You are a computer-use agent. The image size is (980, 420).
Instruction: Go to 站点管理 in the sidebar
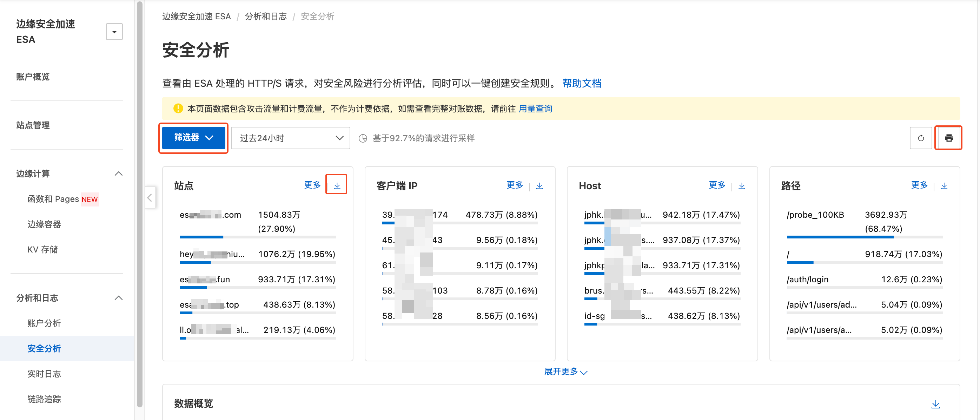tap(33, 125)
